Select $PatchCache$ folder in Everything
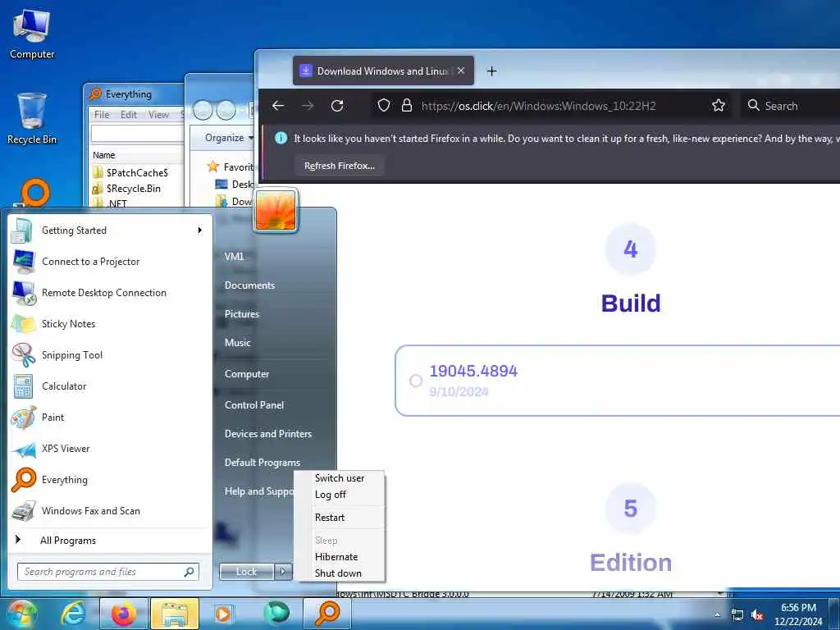This screenshot has height=630, width=840. (x=137, y=172)
